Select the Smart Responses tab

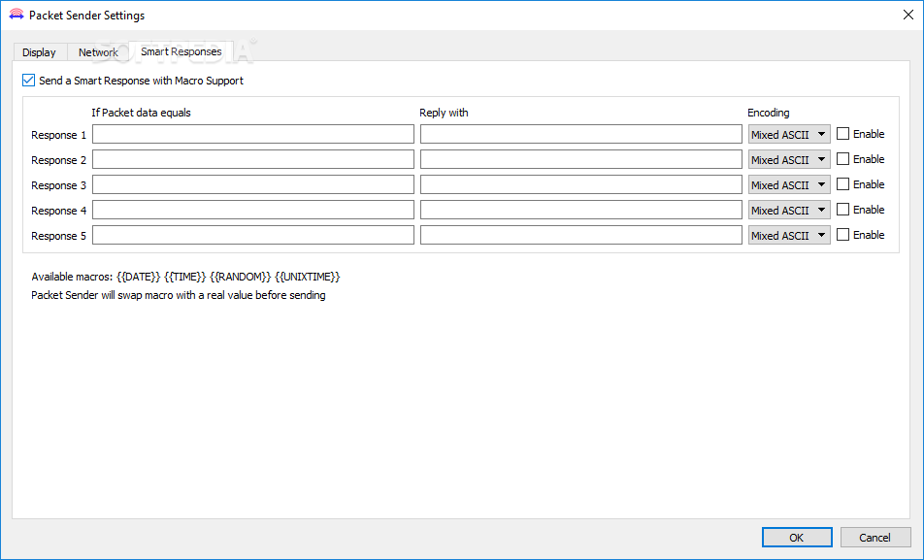181,51
